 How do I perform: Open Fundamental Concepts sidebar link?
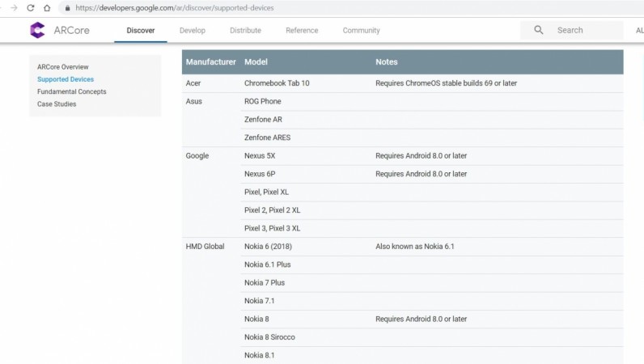coord(71,91)
